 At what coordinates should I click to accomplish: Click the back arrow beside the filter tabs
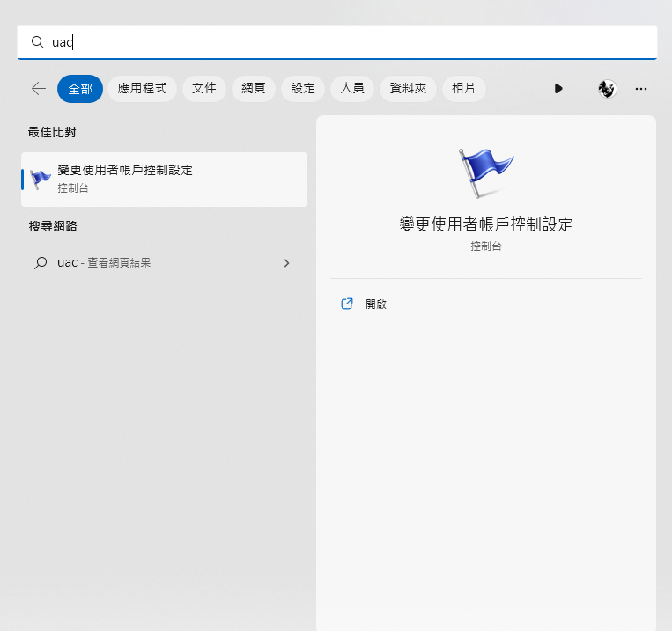[38, 89]
